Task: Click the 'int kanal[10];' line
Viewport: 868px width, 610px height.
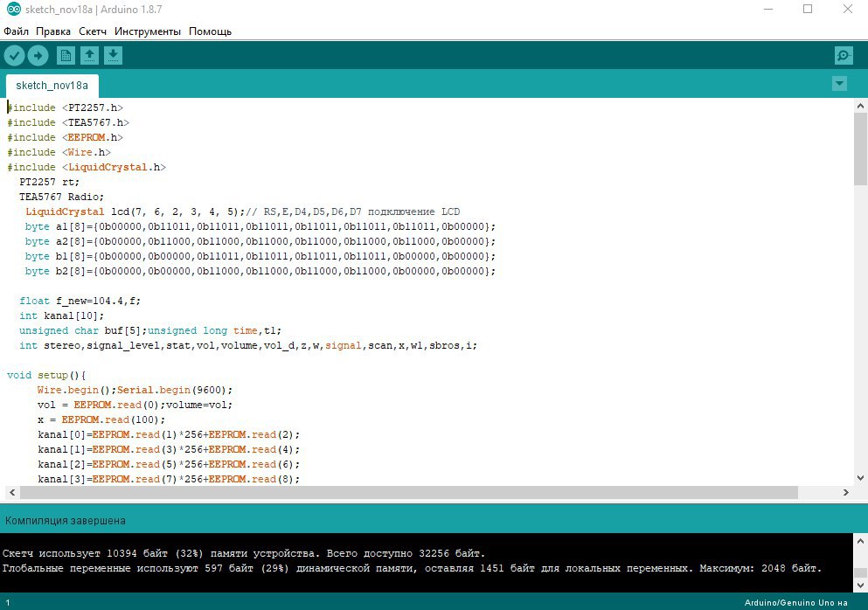Action: pos(61,316)
